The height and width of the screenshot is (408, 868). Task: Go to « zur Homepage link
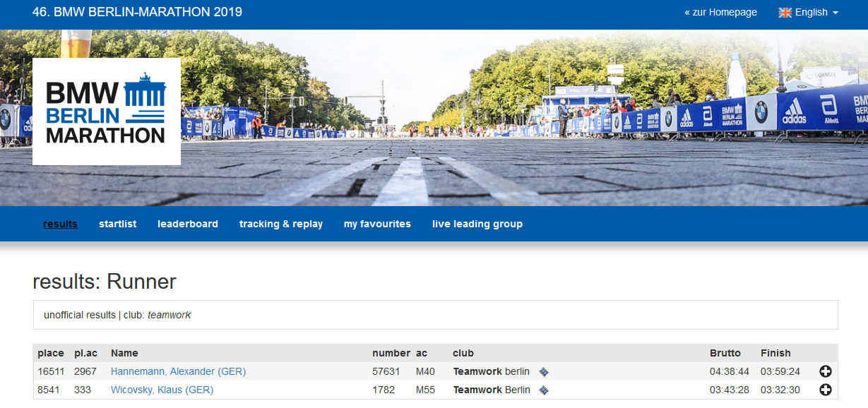(720, 12)
